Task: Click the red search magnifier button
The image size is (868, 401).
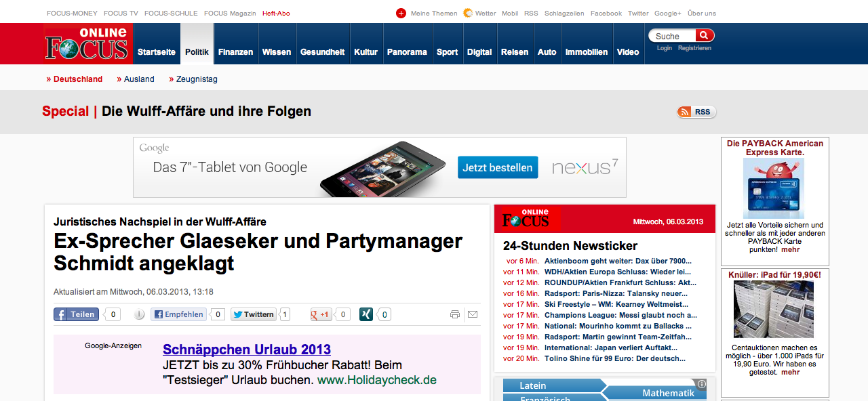Action: (x=705, y=36)
